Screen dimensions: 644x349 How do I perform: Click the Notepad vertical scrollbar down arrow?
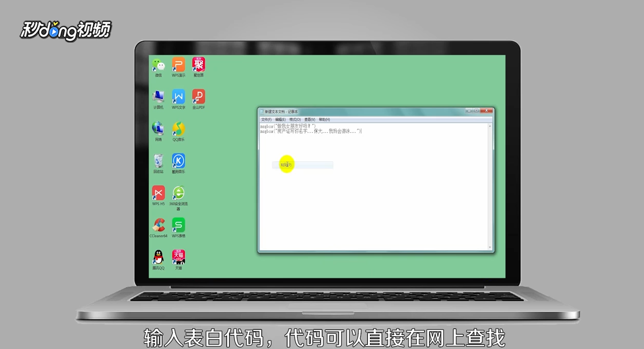(x=490, y=248)
